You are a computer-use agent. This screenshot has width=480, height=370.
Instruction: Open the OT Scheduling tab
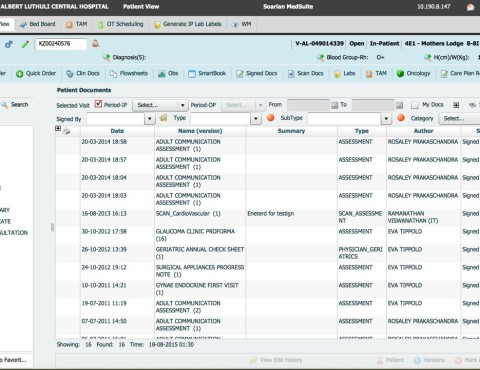[120, 24]
